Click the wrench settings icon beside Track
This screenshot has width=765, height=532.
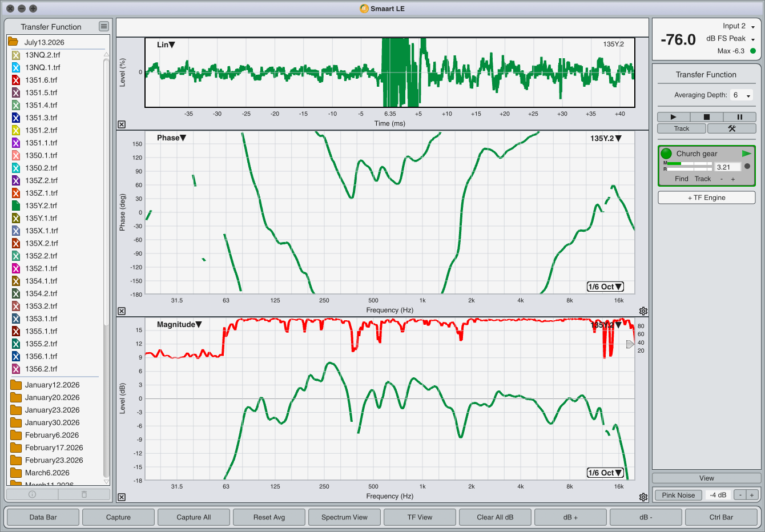pos(731,128)
